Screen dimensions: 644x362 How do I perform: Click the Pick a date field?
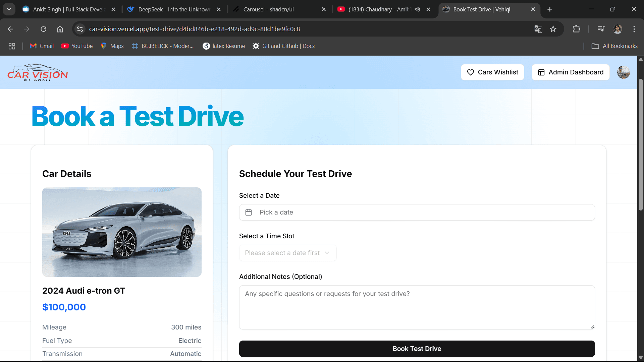(417, 212)
